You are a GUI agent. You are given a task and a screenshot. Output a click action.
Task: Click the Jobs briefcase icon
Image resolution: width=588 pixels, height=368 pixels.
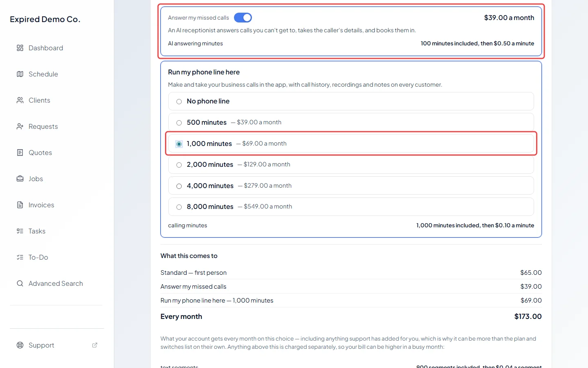coord(20,179)
